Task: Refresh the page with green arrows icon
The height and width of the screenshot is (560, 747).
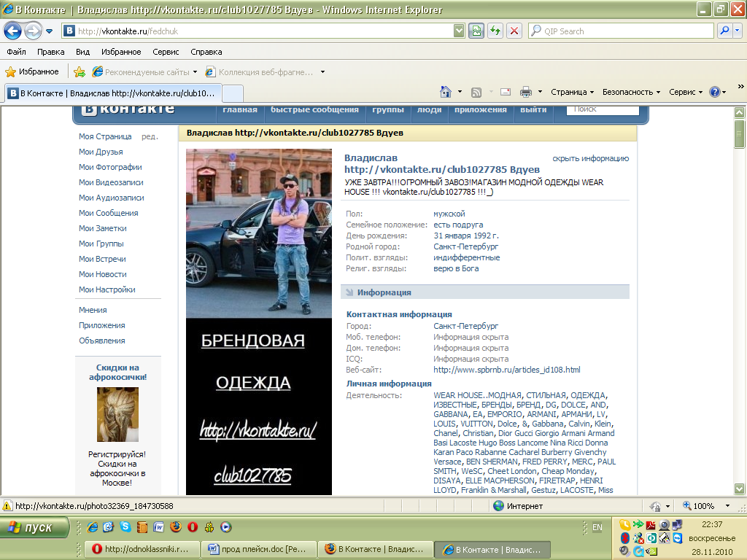Action: pos(495,31)
